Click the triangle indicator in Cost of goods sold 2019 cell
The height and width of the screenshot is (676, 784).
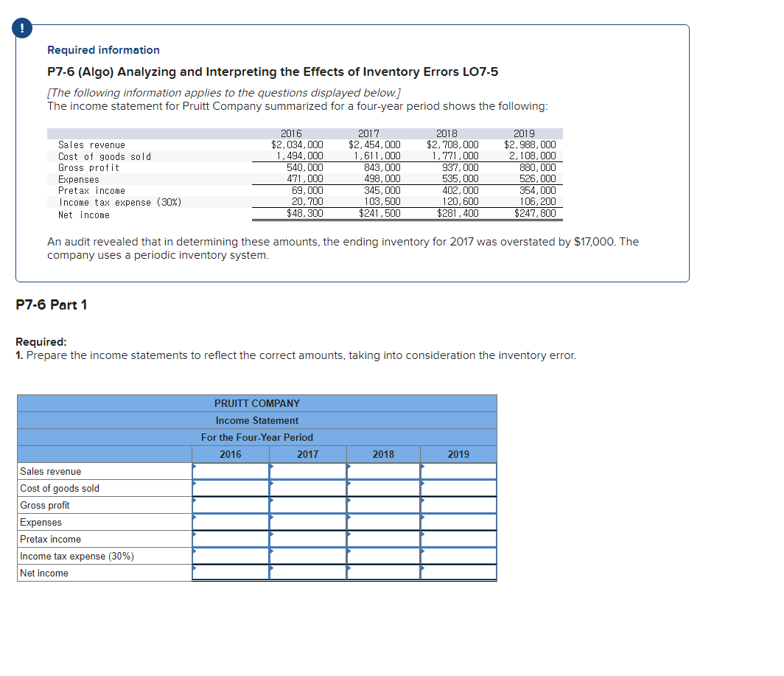click(422, 484)
